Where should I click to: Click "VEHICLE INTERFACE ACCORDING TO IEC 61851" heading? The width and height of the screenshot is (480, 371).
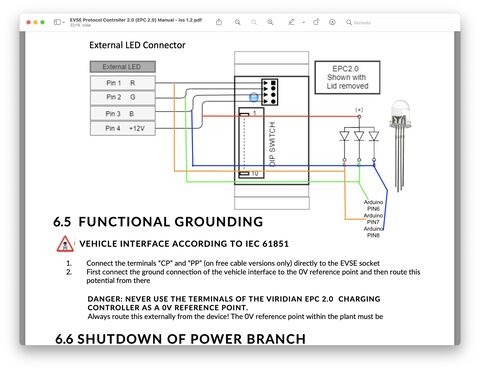(x=184, y=244)
